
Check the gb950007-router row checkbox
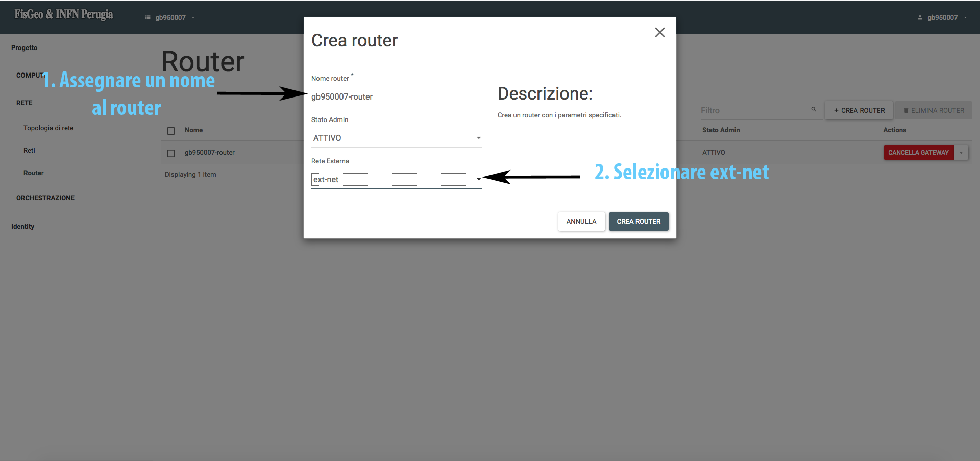(x=171, y=153)
